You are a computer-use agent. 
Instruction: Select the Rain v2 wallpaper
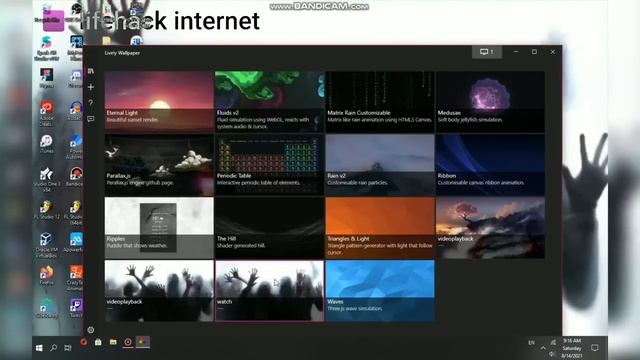[x=380, y=164]
